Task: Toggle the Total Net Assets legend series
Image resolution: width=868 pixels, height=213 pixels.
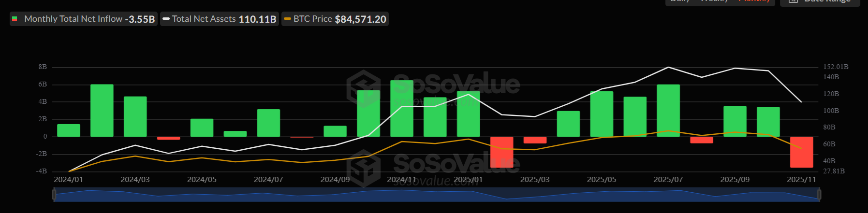Action: (x=220, y=19)
